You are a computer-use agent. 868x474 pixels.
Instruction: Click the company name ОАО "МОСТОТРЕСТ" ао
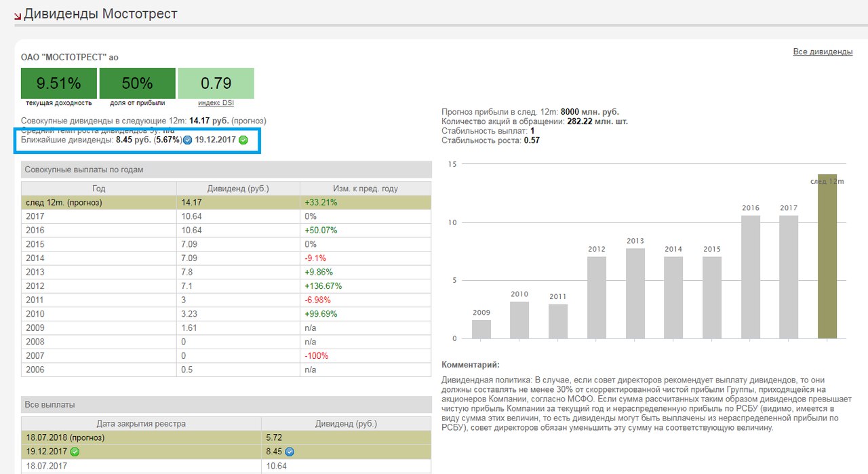(70, 57)
